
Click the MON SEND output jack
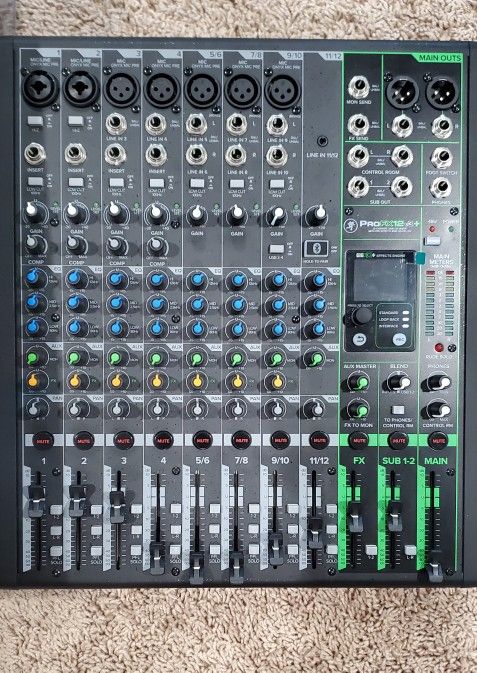(359, 87)
